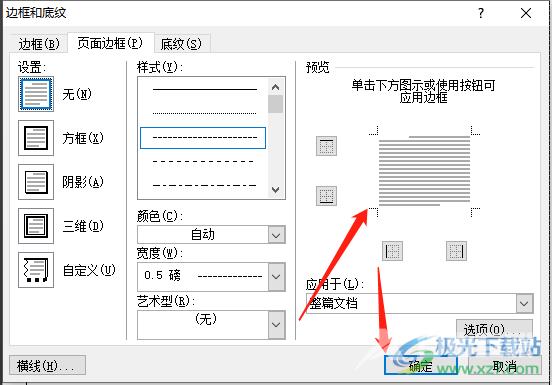
Task: Click the 方框(X) setting label
Action: point(83,138)
